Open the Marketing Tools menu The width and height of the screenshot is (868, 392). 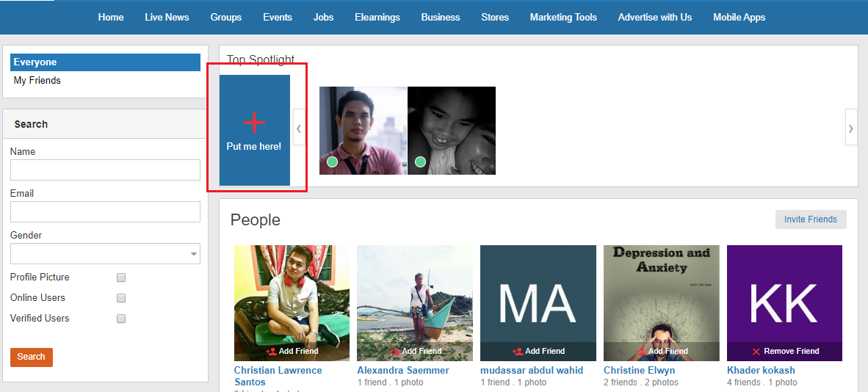click(x=563, y=17)
